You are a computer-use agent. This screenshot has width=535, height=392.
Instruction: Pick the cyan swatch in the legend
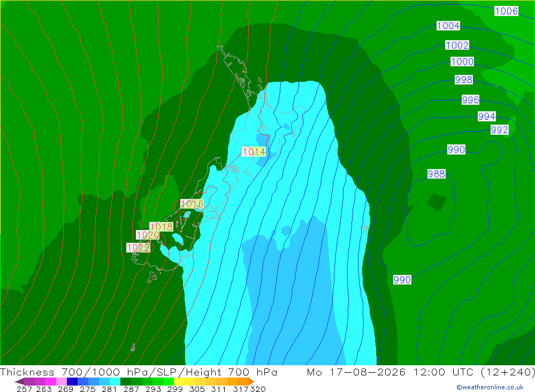[115, 381]
